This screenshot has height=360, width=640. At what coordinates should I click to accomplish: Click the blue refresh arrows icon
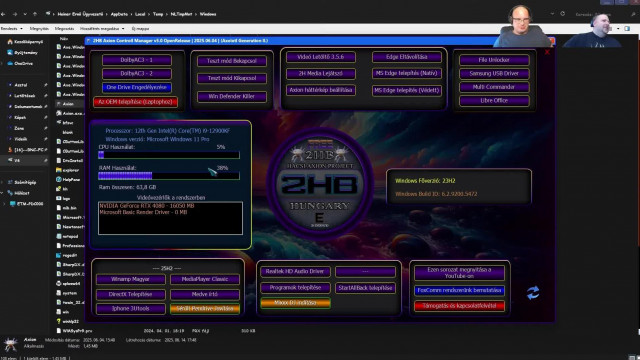click(x=533, y=293)
